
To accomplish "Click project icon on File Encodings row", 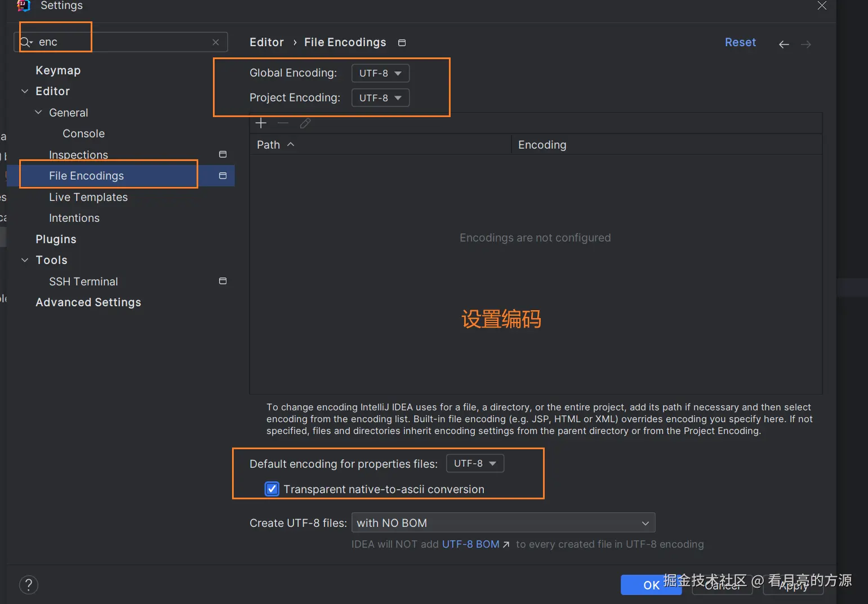I will (x=222, y=176).
